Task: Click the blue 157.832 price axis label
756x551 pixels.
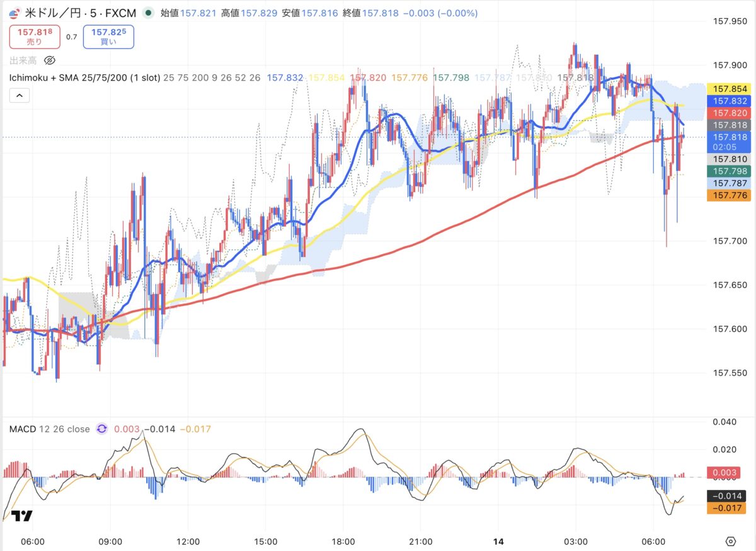Action: [729, 101]
